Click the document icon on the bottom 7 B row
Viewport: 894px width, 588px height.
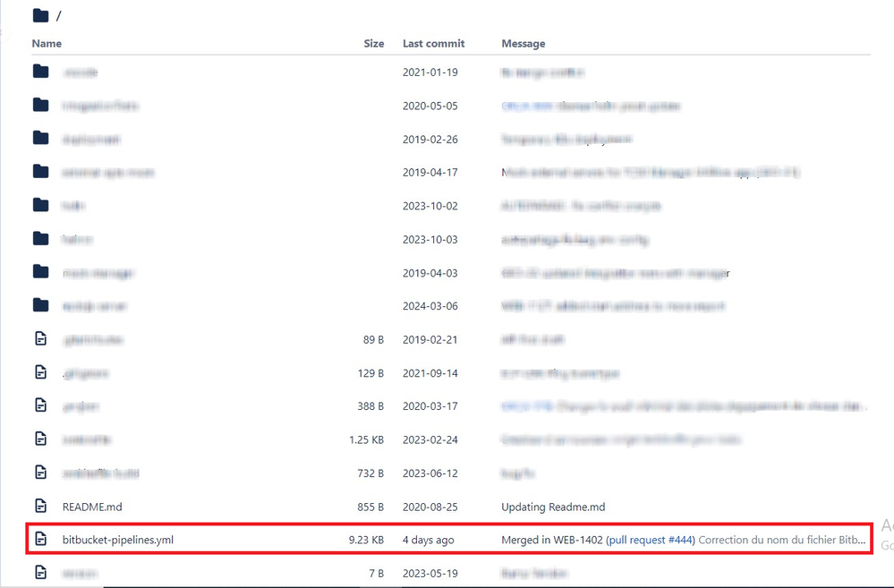(x=41, y=573)
